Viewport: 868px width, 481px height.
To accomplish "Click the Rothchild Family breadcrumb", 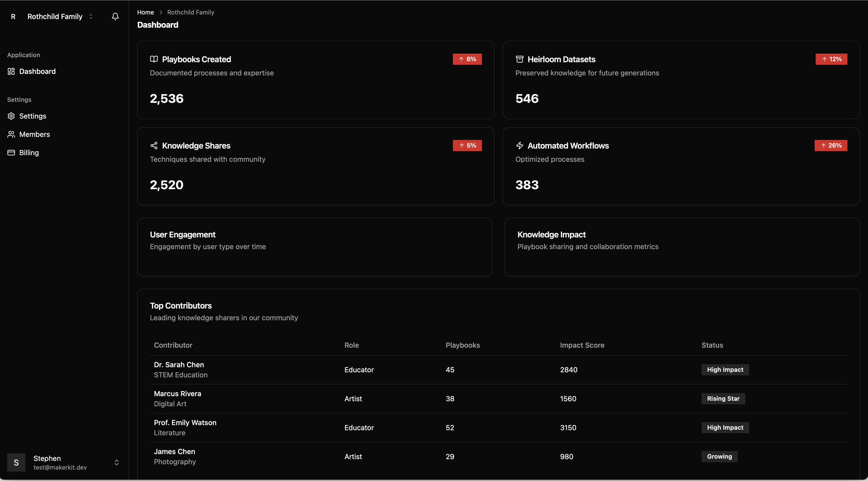I will (190, 12).
